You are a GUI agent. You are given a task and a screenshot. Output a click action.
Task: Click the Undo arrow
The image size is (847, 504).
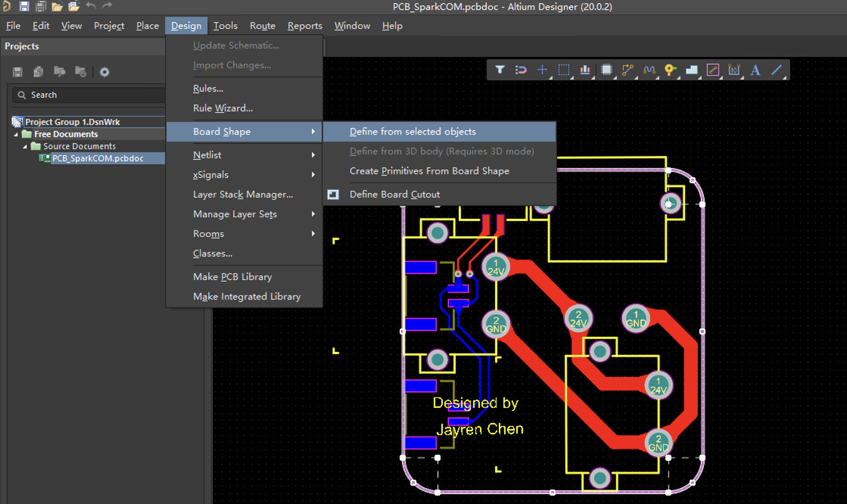click(91, 6)
